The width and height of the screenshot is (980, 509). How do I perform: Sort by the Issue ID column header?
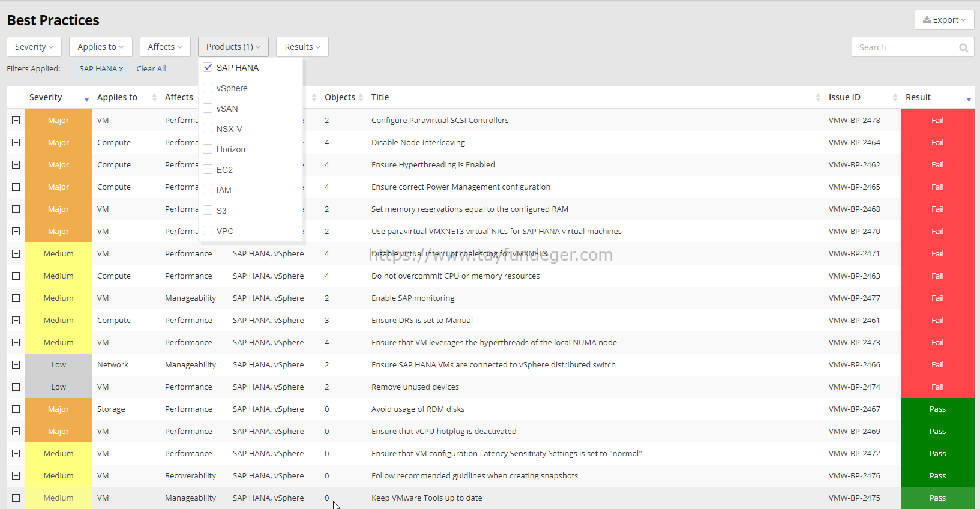pyautogui.click(x=844, y=97)
